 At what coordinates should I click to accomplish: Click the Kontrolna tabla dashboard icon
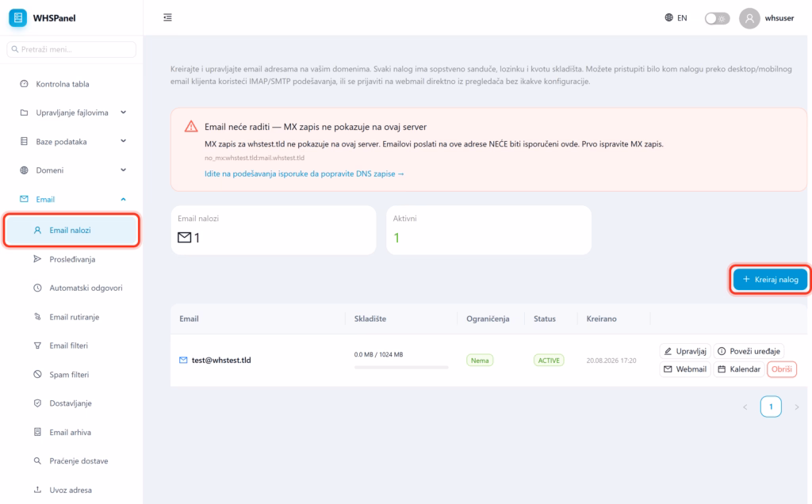[x=24, y=84]
